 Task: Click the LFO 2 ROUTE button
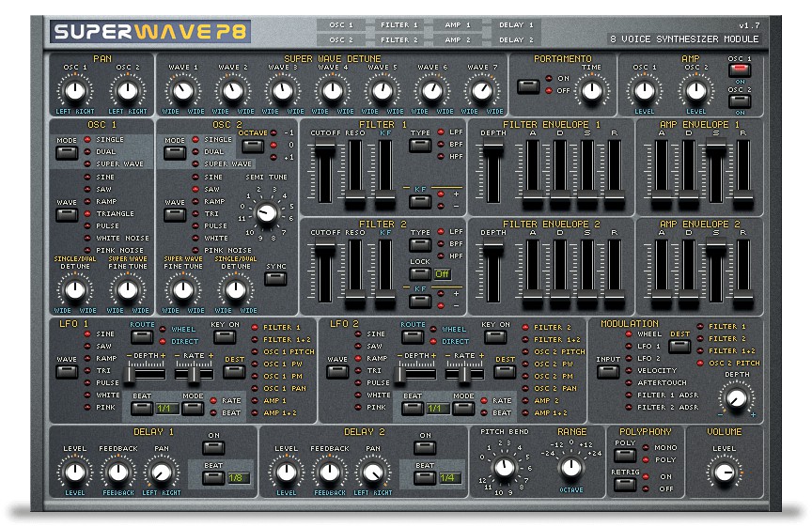(413, 337)
